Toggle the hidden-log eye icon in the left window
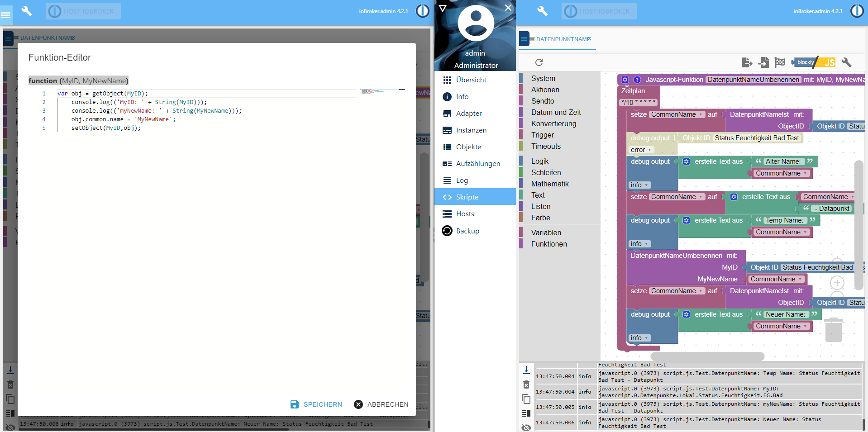The height and width of the screenshot is (432, 868). 10,427
